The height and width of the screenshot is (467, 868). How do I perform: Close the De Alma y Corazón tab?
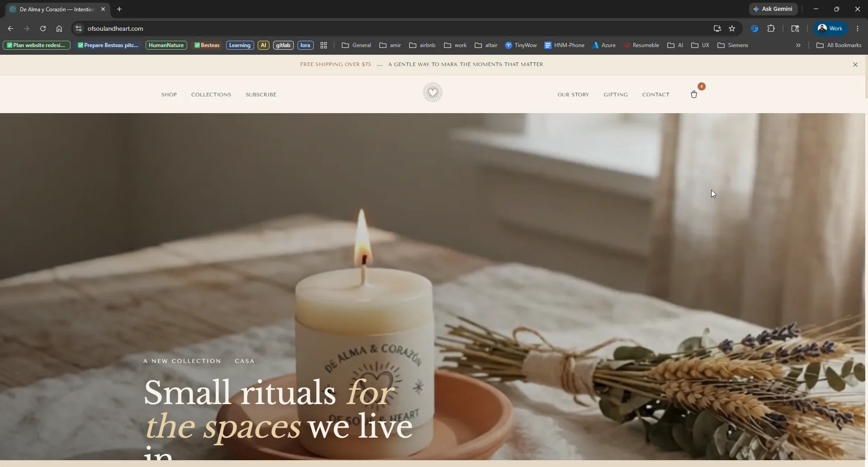point(103,9)
